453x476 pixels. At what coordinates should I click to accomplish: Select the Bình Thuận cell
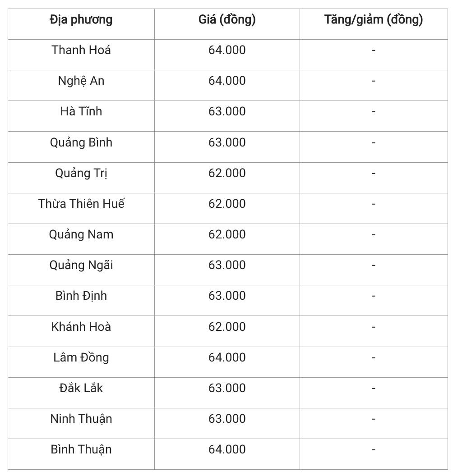[81, 449]
